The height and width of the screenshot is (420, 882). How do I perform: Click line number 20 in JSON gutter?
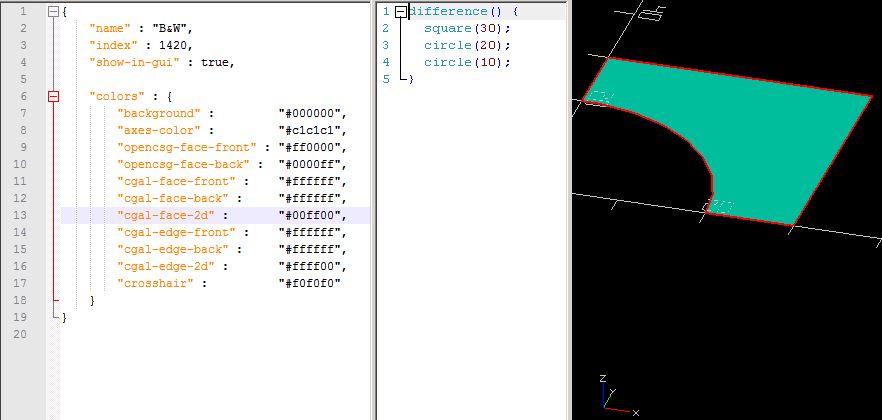tap(19, 334)
